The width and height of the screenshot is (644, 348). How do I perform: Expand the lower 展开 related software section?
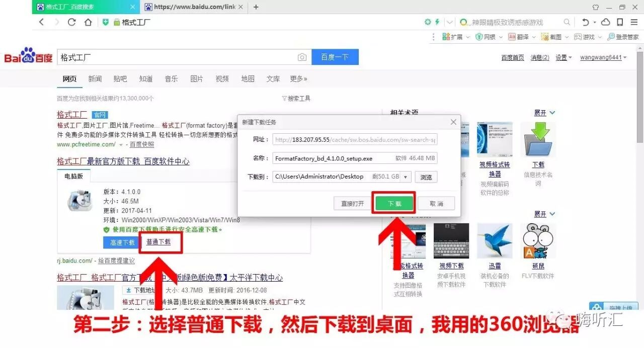545,214
